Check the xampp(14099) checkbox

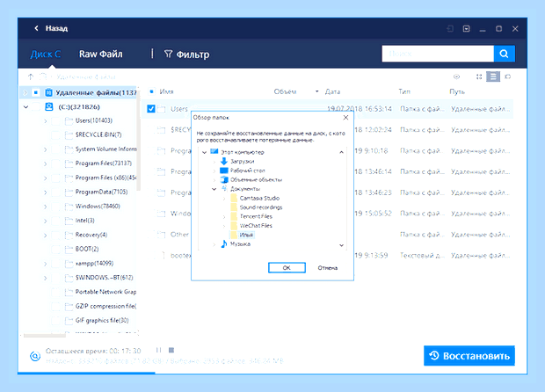pyautogui.click(x=55, y=264)
